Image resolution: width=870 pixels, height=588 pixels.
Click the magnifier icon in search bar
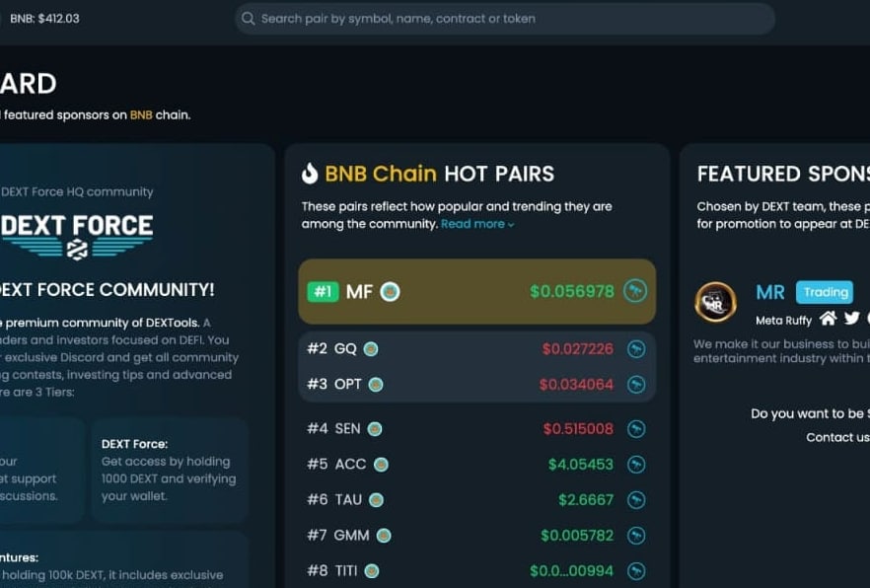pos(248,19)
